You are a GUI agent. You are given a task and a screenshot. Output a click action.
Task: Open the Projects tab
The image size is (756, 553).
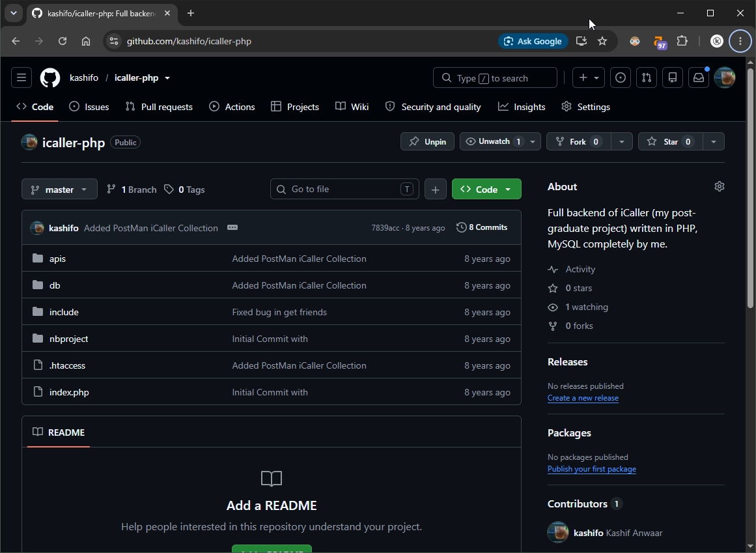coord(295,107)
